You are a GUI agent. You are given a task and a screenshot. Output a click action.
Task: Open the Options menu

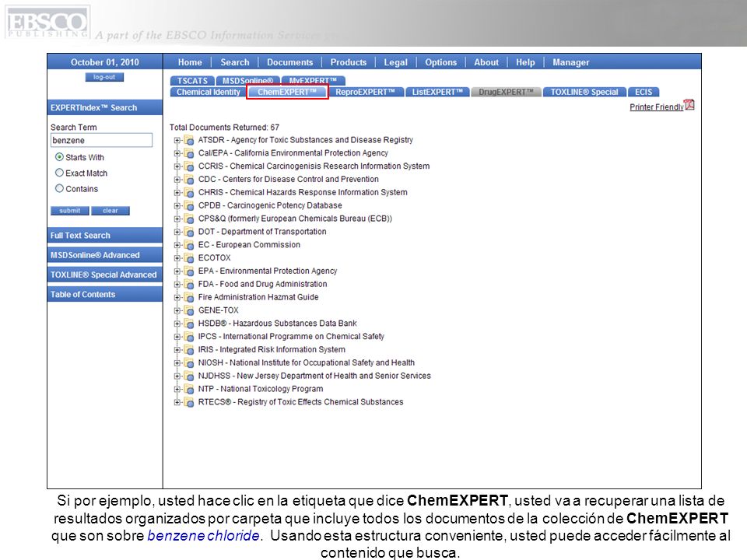(x=441, y=62)
